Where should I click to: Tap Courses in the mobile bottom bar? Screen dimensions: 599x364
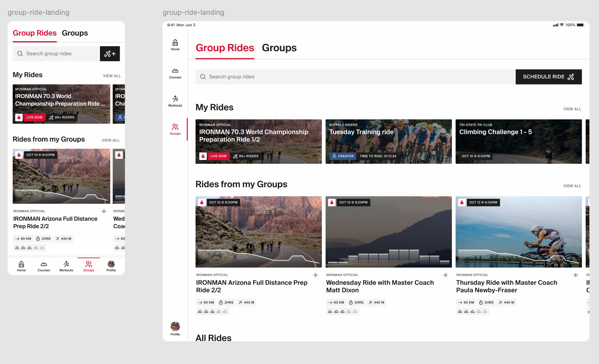[44, 266]
